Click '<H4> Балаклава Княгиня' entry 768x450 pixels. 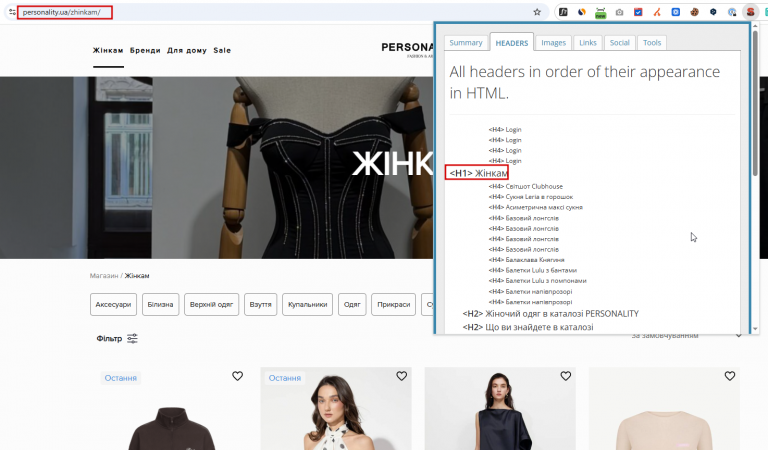coord(527,260)
